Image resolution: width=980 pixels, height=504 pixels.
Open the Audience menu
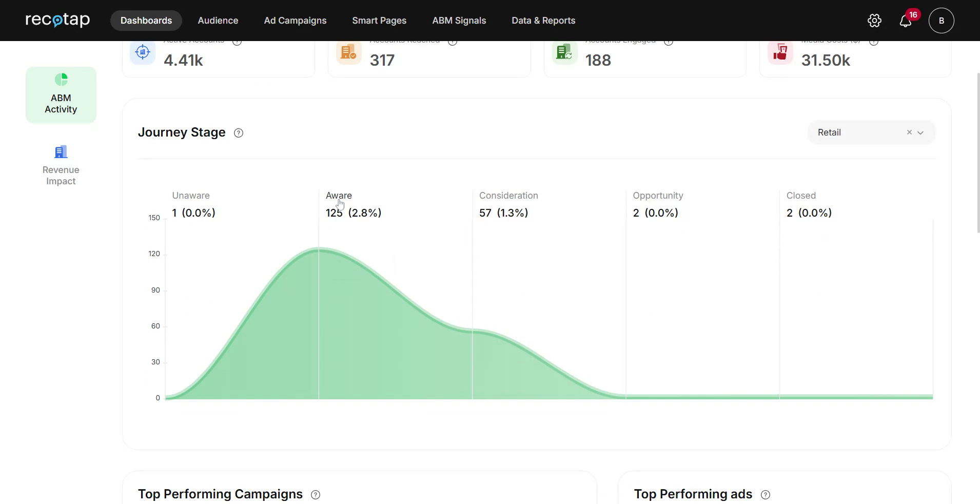(218, 21)
